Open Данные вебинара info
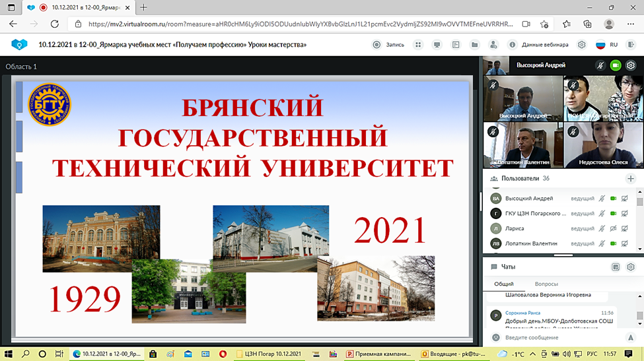This screenshot has height=361, width=644. (538, 45)
